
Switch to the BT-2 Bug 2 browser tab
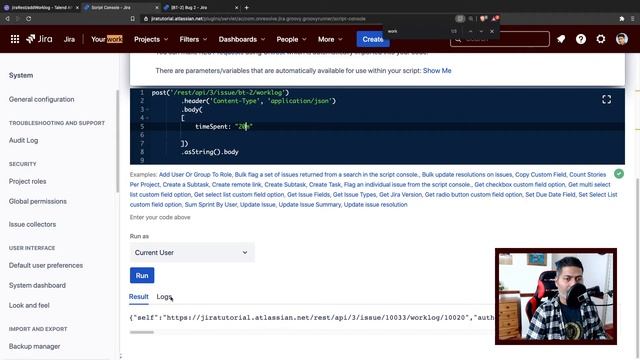pos(200,7)
